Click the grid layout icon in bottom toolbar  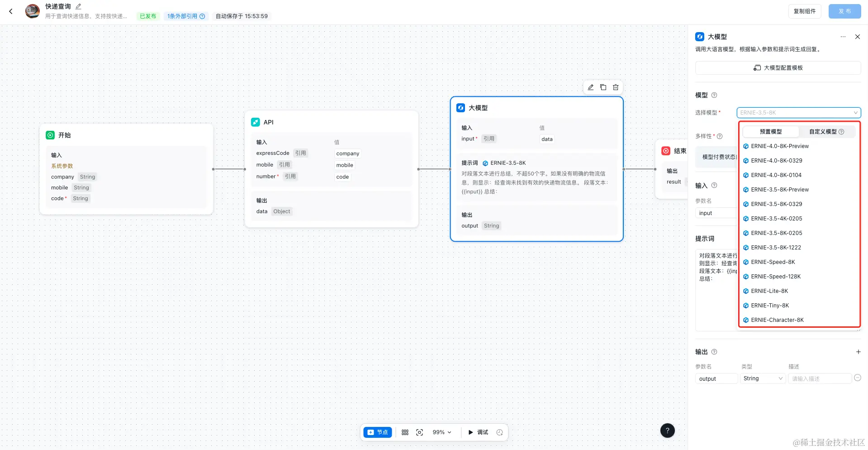pyautogui.click(x=405, y=432)
